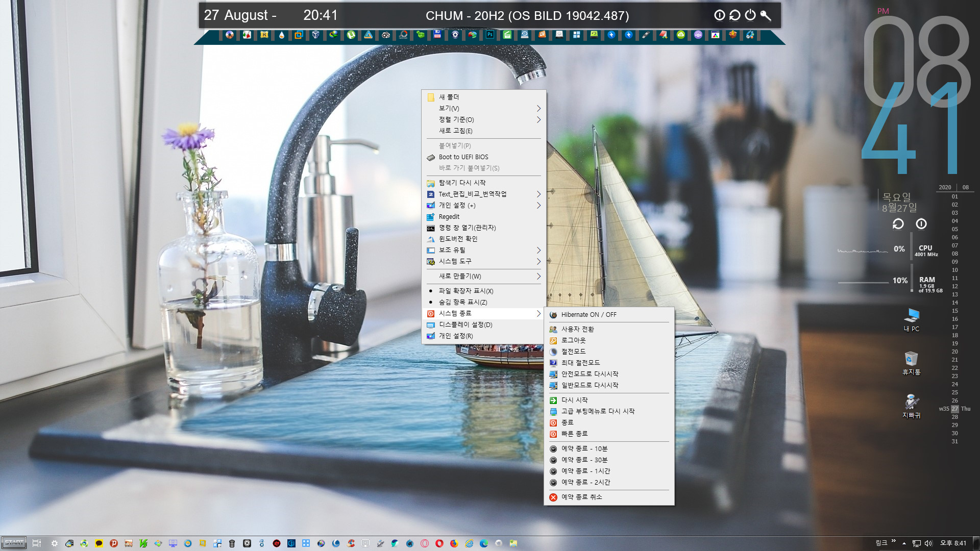Open the water drop icon in the top dock
The height and width of the screenshot is (551, 980).
pos(281,35)
